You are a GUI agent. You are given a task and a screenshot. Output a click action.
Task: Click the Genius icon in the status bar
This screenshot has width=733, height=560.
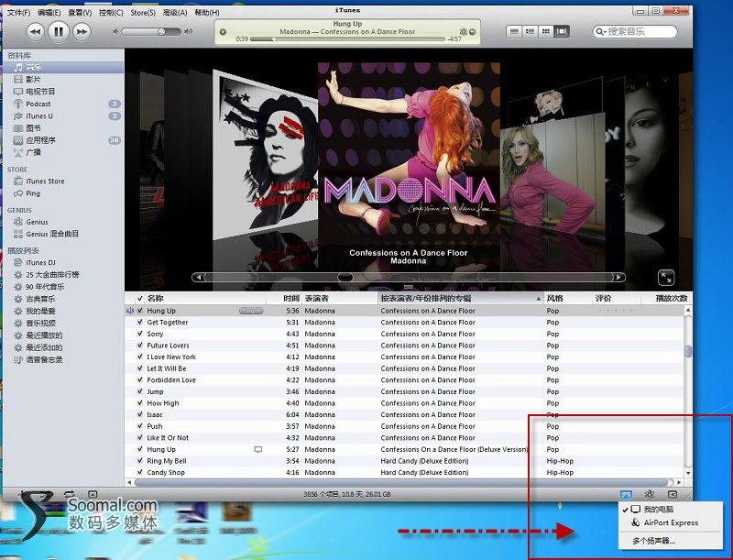click(x=649, y=495)
